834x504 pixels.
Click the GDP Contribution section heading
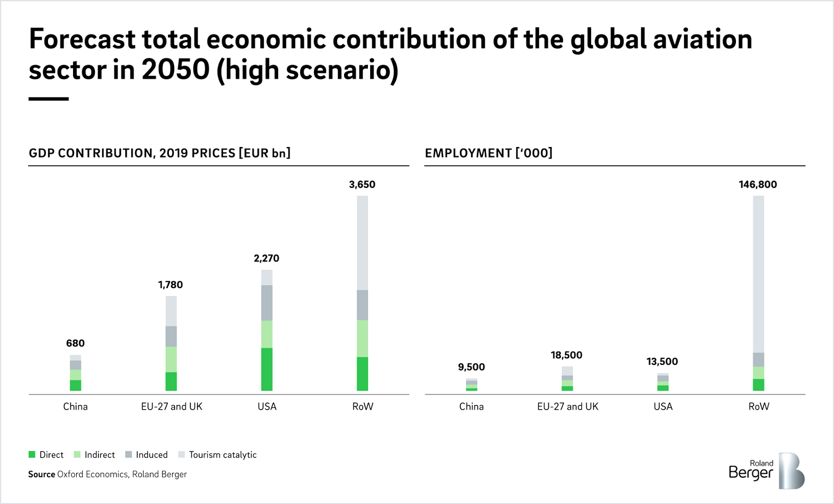tap(160, 153)
